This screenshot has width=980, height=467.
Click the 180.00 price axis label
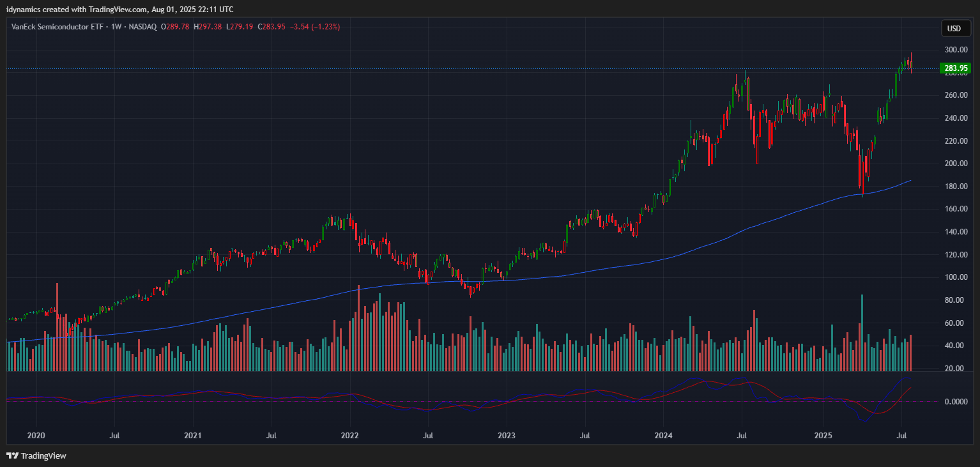point(955,187)
